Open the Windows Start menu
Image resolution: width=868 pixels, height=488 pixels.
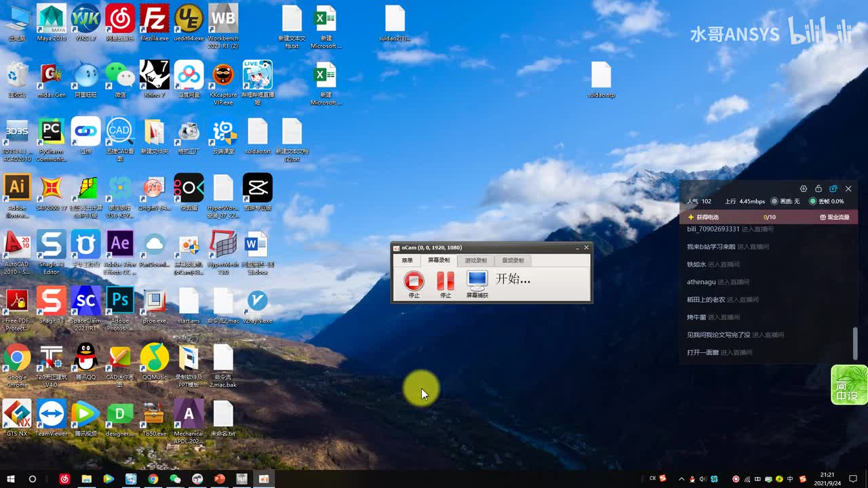pos(9,479)
